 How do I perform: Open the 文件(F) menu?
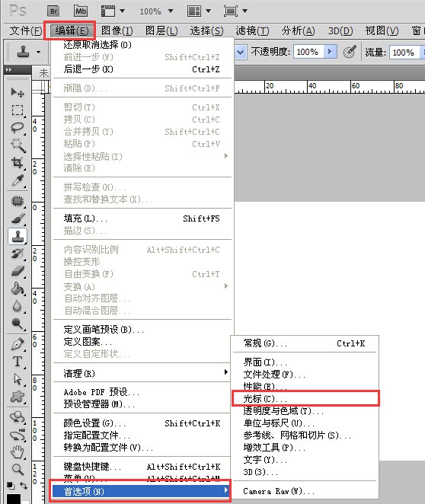[x=26, y=31]
